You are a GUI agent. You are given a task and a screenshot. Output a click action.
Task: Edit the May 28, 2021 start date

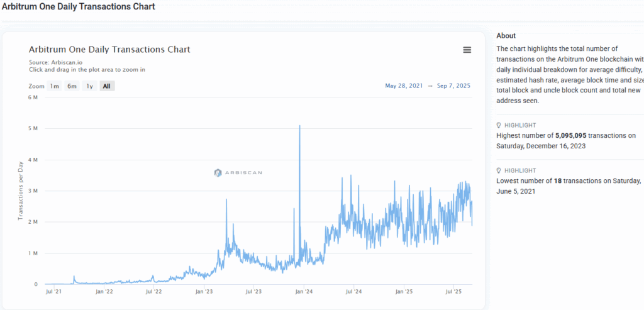click(x=404, y=86)
